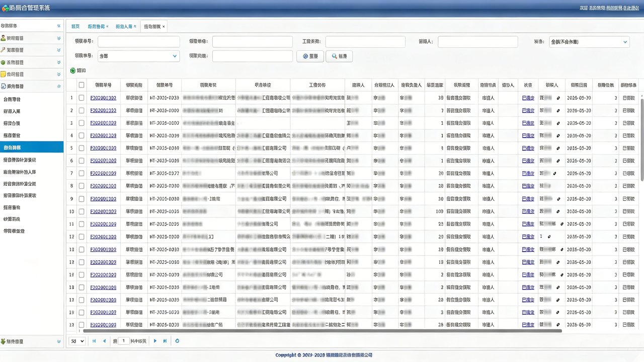Click the second text field in the top filter row

pos(253,42)
